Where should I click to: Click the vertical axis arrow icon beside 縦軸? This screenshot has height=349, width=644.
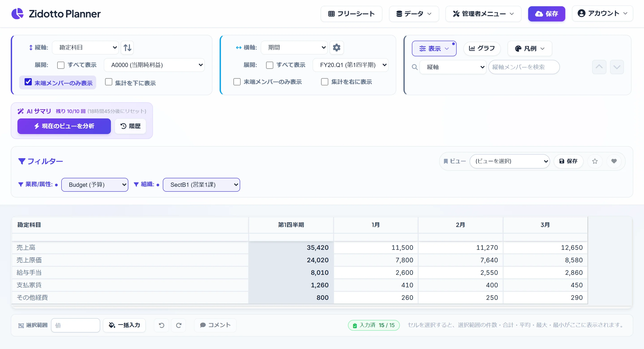click(31, 47)
